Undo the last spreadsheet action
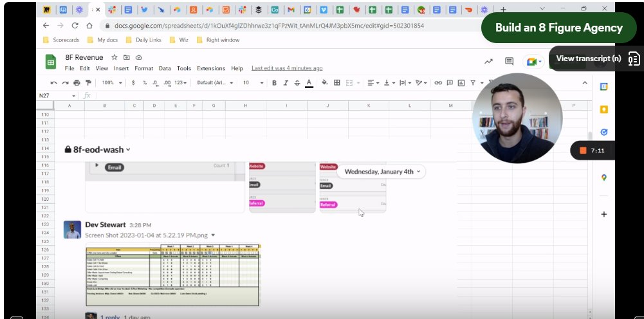 [53, 83]
